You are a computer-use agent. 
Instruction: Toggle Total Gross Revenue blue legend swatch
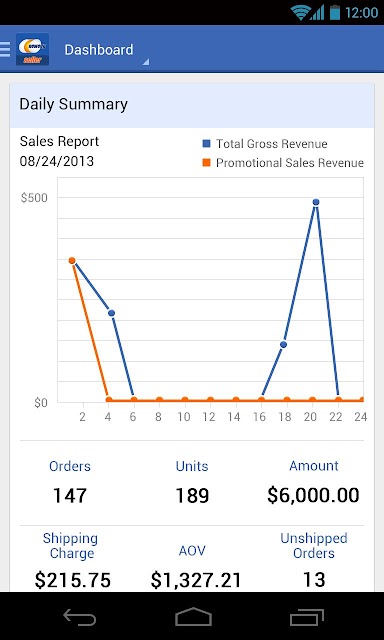[x=206, y=144]
